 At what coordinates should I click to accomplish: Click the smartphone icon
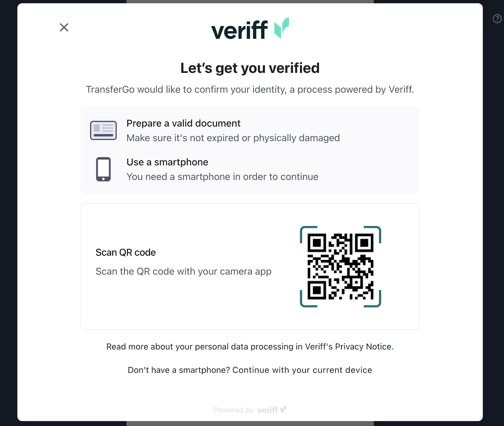click(x=103, y=169)
